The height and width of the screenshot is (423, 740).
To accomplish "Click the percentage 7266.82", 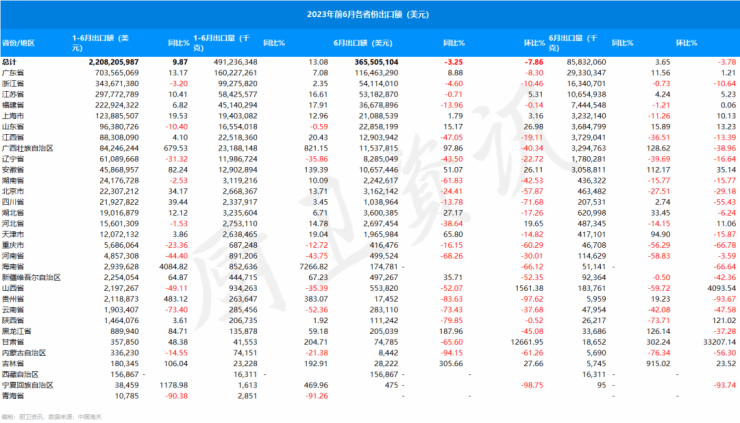I will click(x=314, y=267).
